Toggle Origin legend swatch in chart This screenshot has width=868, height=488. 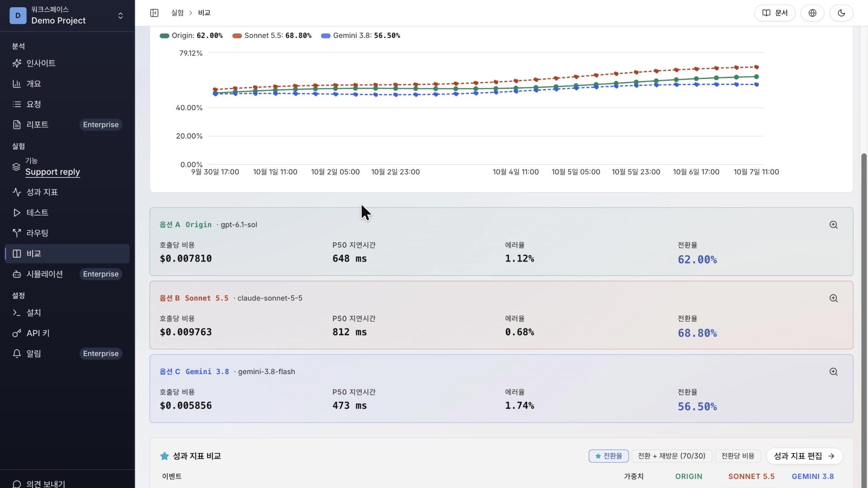165,36
